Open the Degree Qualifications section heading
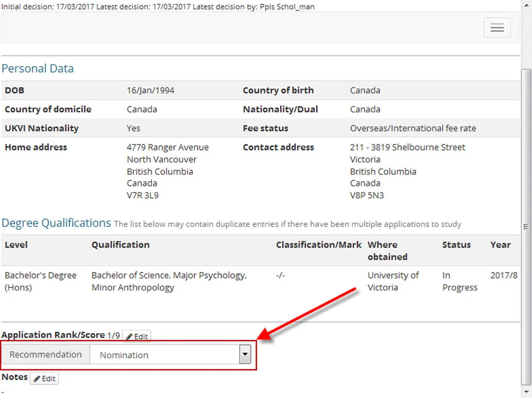Viewport: 532px width, 399px height. [56, 223]
